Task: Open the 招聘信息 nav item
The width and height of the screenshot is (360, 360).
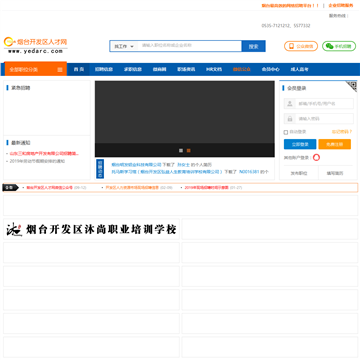Action: coord(104,69)
